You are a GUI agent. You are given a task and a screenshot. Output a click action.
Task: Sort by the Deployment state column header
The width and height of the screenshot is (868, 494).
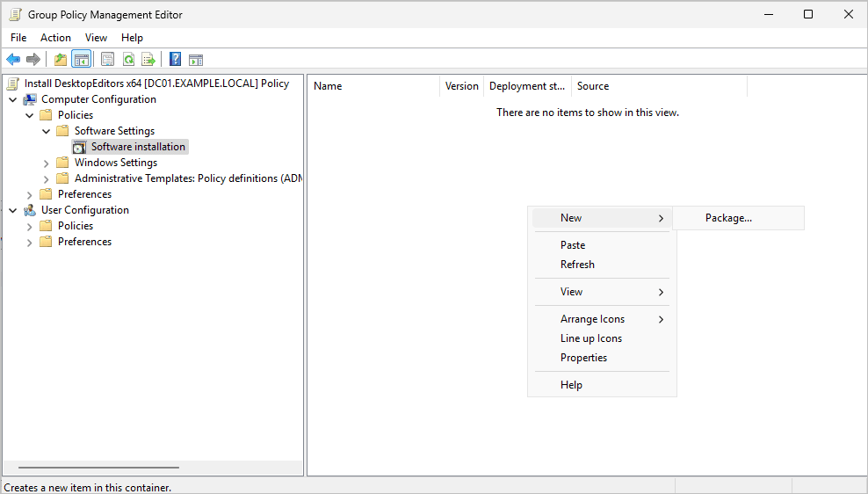[x=527, y=86]
